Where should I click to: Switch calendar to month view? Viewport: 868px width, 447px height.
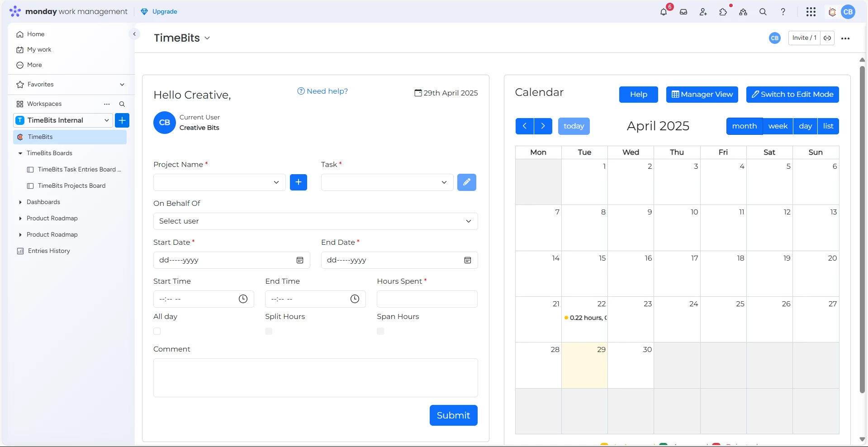(745, 126)
